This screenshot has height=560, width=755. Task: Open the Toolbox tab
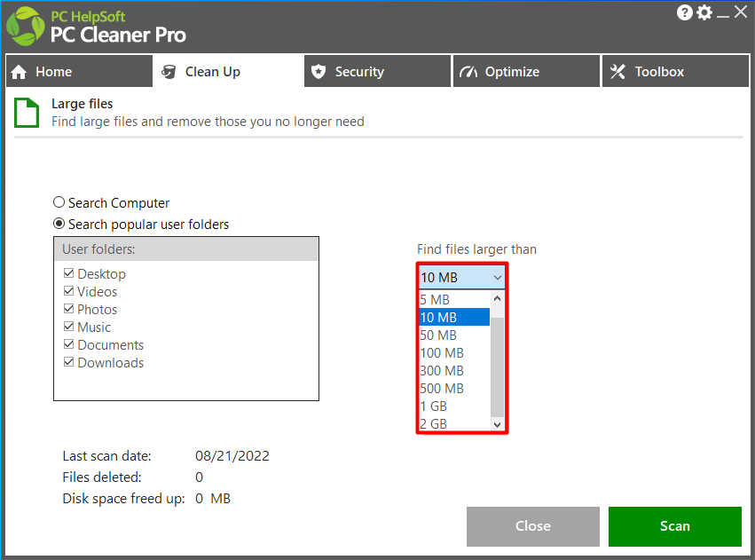pyautogui.click(x=675, y=71)
